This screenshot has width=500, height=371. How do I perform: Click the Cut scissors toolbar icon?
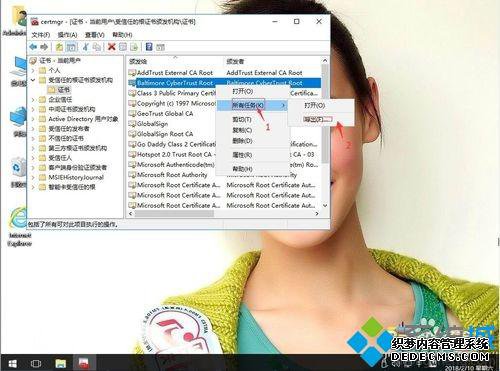[x=86, y=47]
